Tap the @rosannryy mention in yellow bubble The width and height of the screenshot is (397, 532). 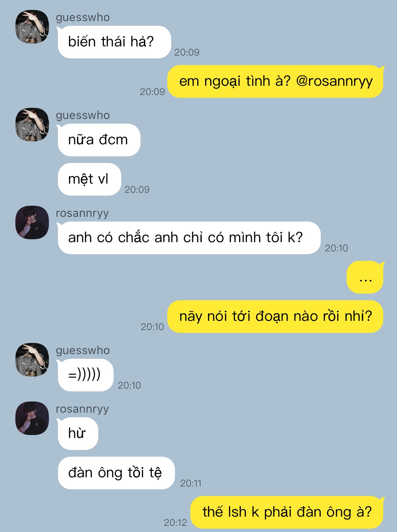[x=334, y=81]
